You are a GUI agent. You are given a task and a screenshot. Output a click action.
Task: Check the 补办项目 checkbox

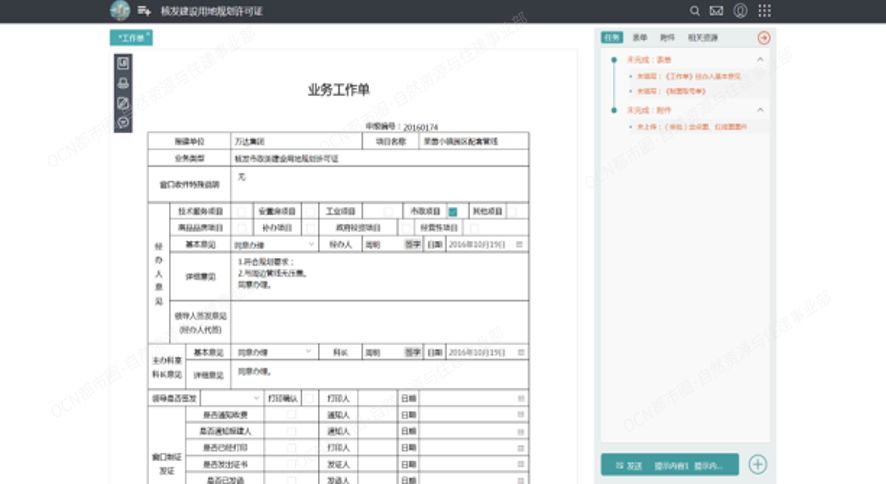point(310,228)
